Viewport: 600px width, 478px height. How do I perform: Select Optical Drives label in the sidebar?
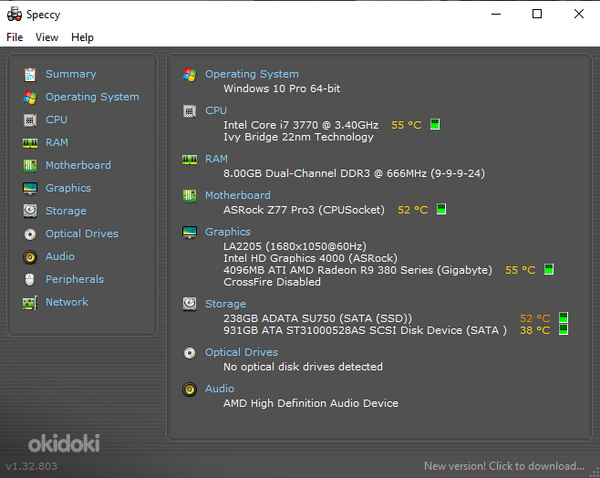82,233
